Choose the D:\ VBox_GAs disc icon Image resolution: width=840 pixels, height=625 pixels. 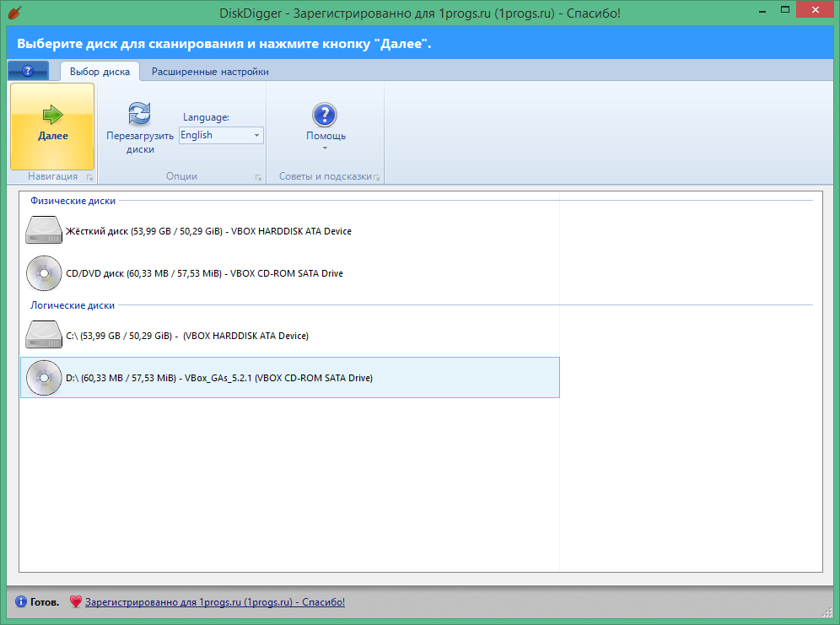click(x=44, y=378)
